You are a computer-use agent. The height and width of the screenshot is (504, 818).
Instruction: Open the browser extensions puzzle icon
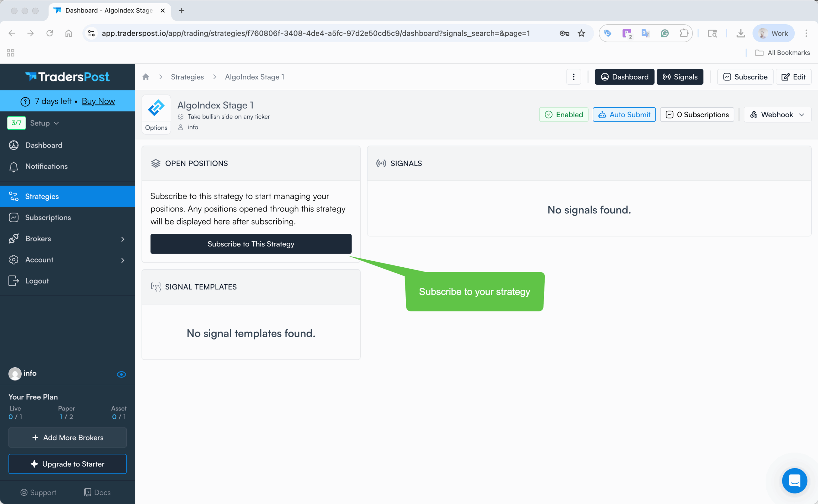pyautogui.click(x=683, y=33)
